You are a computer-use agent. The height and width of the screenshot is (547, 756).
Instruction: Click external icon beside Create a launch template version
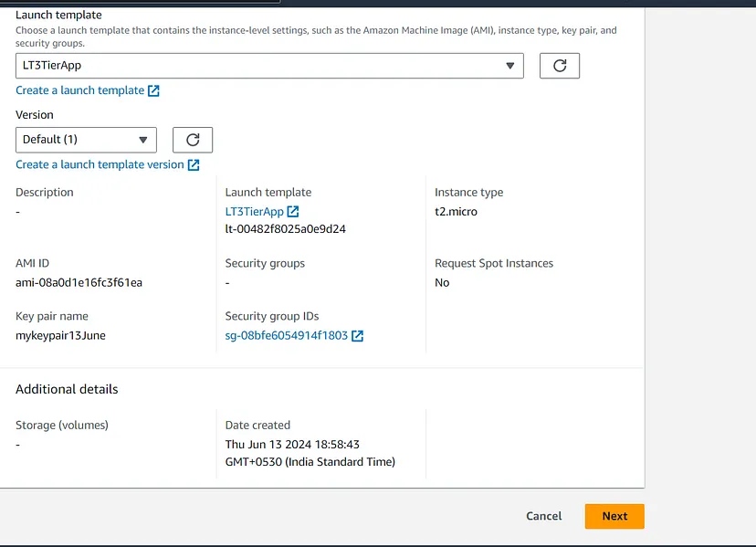pos(194,164)
